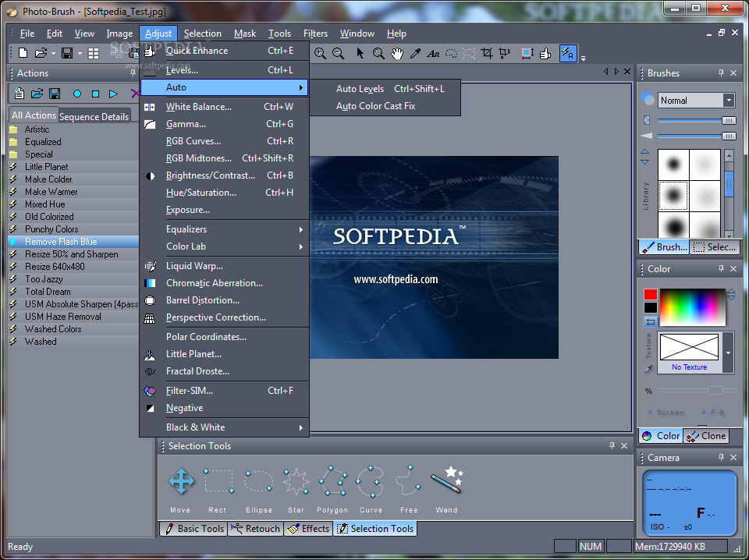
Task: Switch to the Basic Tools tab
Action: (194, 529)
